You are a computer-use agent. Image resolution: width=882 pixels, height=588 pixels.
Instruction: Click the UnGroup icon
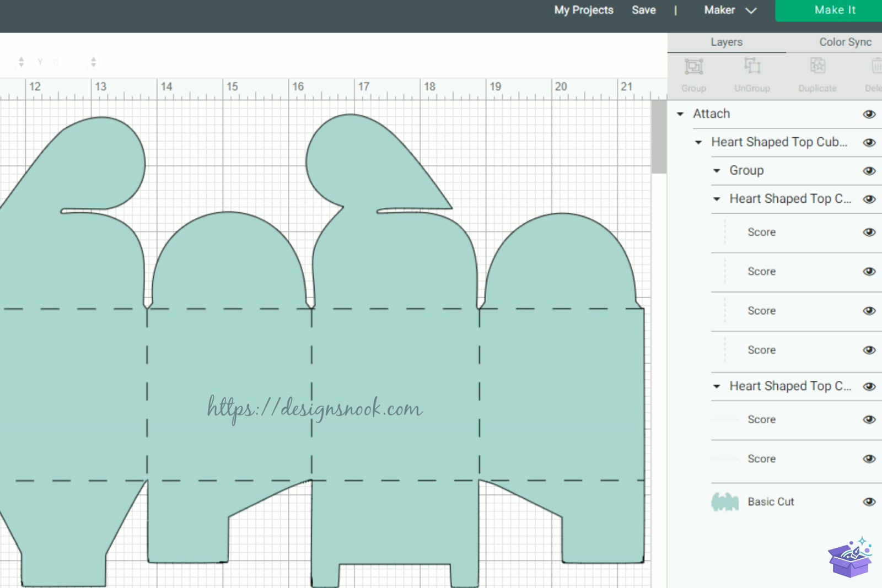[x=752, y=66]
